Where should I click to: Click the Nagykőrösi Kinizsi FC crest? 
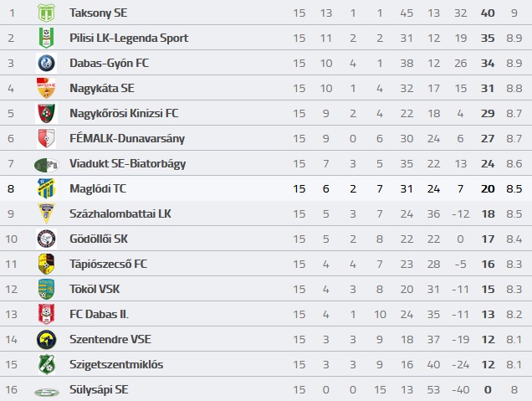point(46,113)
